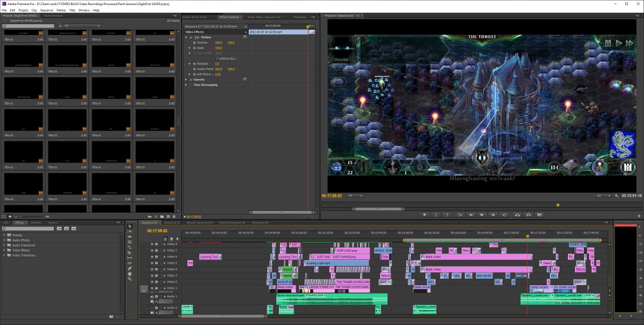The height and width of the screenshot is (325, 644).
Task: Reset the Motion effect
Action: pos(245,37)
